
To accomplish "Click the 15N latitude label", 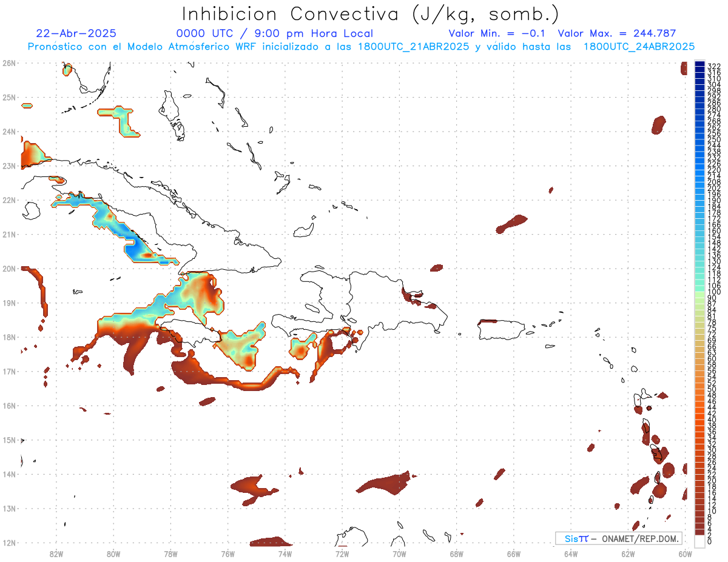I will 8,440.
